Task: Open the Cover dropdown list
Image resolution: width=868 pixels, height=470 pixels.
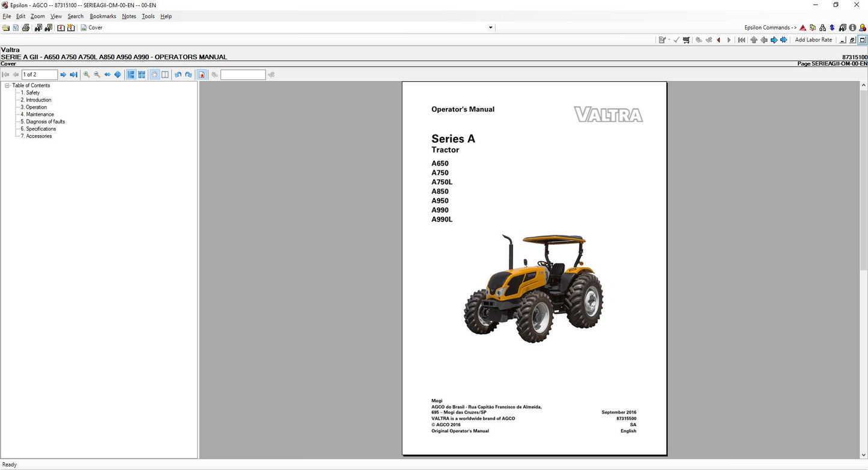Action: pyautogui.click(x=490, y=28)
